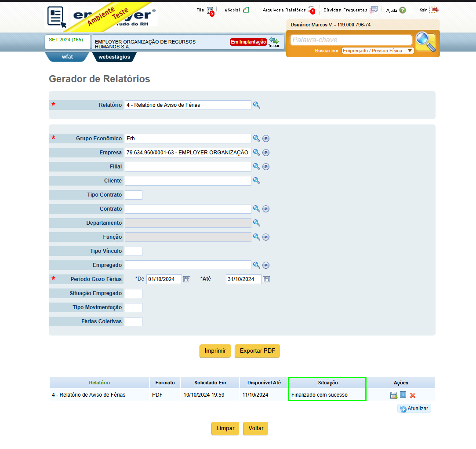This screenshot has height=449, width=476.
Task: Open the Fila queue icon
Action: click(x=211, y=11)
